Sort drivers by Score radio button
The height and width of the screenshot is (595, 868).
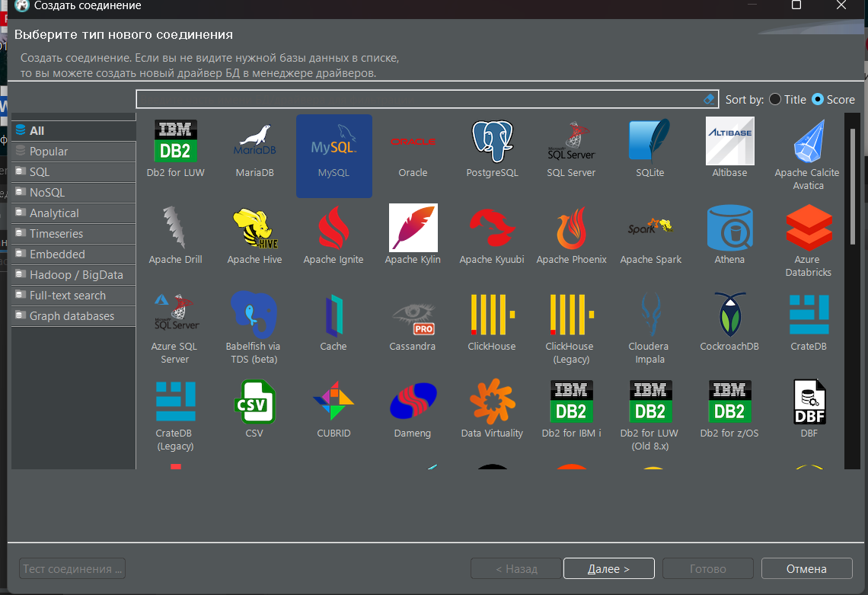point(818,99)
